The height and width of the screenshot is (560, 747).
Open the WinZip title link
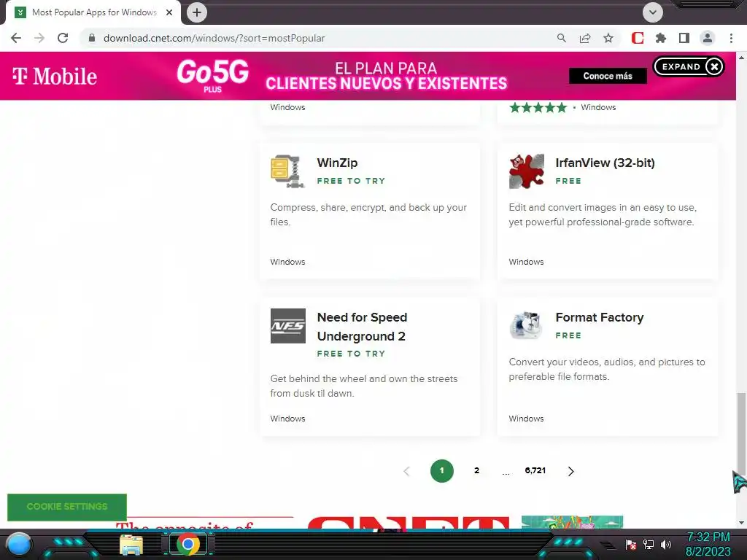337,163
